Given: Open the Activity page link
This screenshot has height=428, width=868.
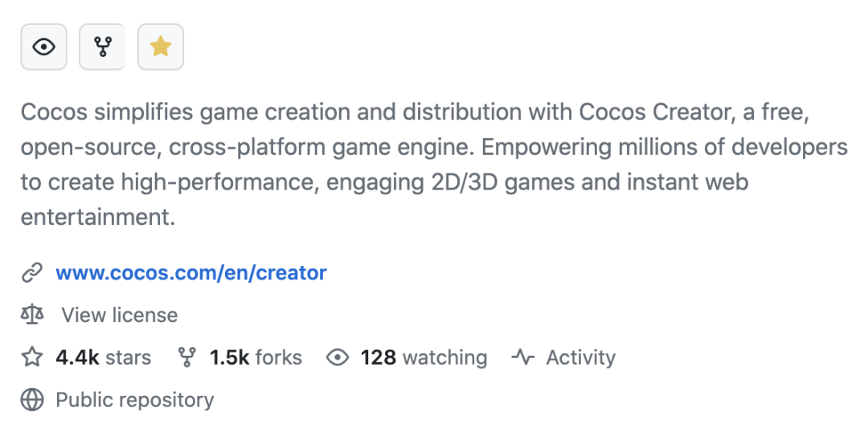Looking at the screenshot, I should 580,357.
